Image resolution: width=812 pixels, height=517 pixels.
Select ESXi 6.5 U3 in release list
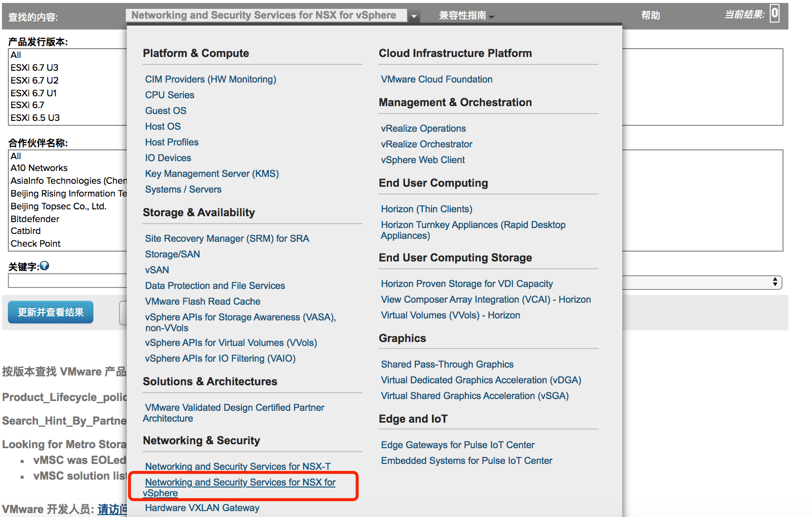point(35,118)
